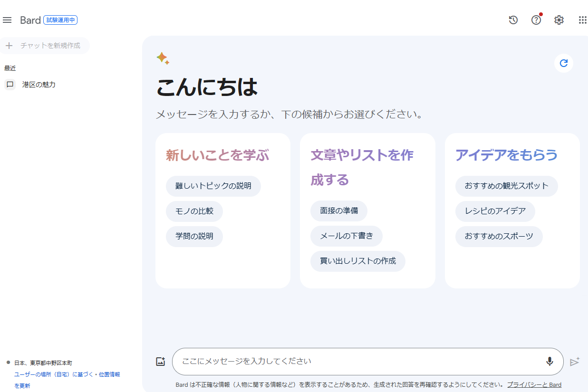The width and height of the screenshot is (588, 392).
Task: Click the upload image icon
Action: (161, 362)
